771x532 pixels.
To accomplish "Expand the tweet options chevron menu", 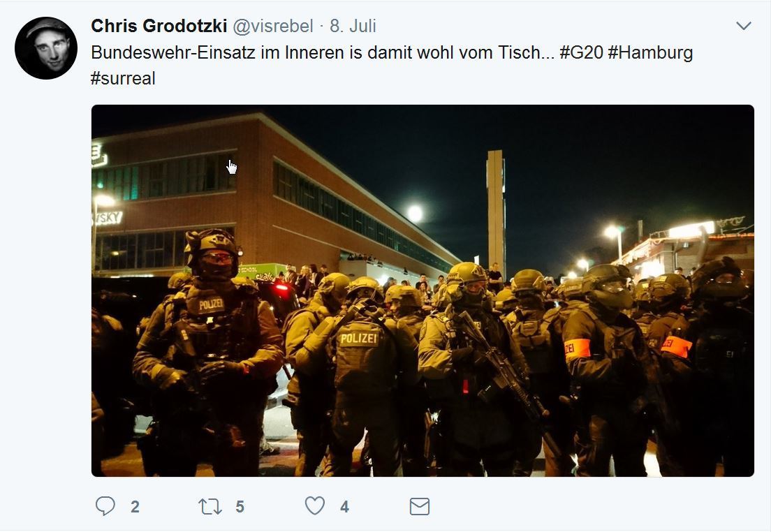I will [744, 26].
